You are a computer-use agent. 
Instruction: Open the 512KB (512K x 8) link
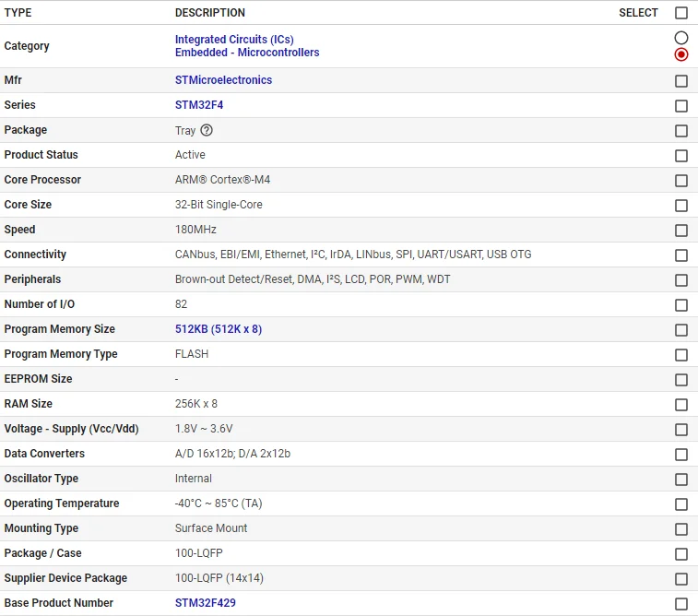219,329
